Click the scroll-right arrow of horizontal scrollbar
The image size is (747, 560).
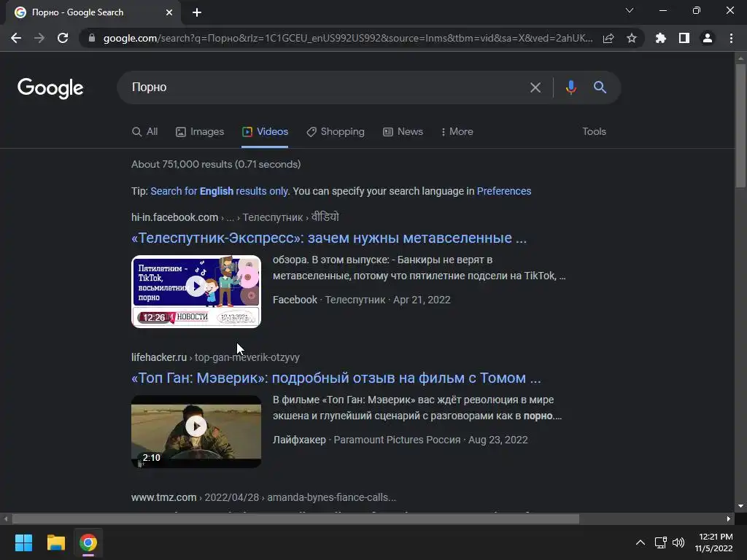point(729,519)
